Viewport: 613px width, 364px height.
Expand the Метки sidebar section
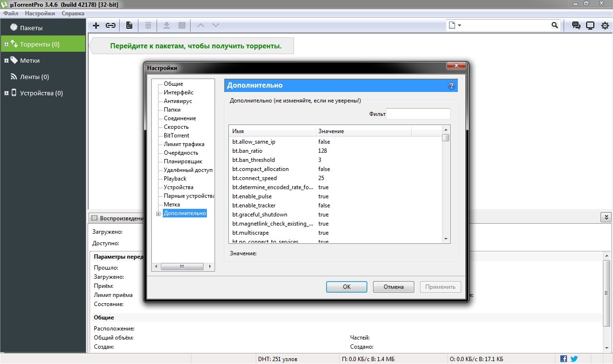pos(6,61)
